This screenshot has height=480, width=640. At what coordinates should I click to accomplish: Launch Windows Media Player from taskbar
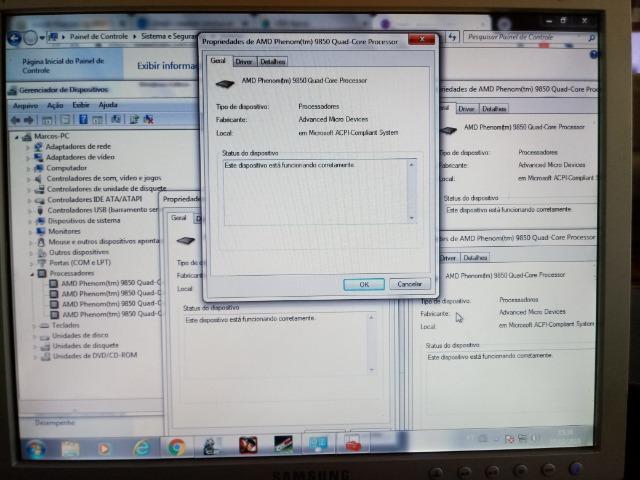click(x=104, y=449)
